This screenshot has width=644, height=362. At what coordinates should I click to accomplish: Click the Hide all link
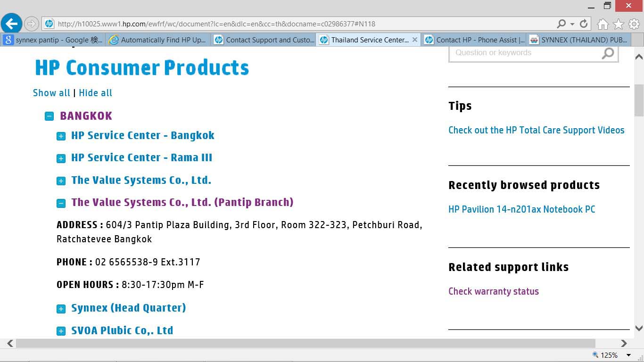point(95,93)
